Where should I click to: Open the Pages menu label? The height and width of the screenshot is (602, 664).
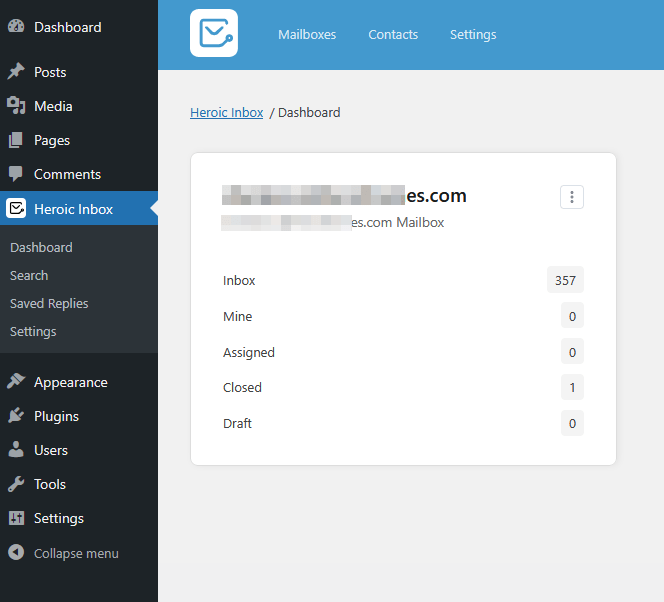tap(52, 141)
